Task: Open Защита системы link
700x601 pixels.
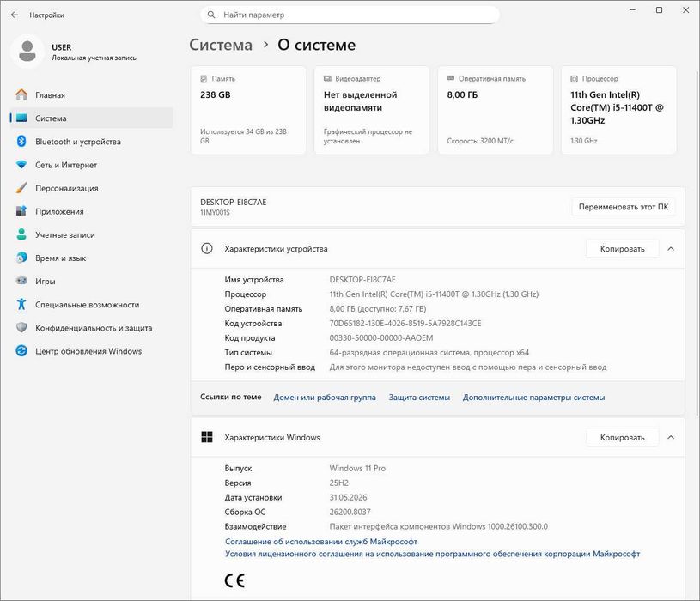Action: 419,398
